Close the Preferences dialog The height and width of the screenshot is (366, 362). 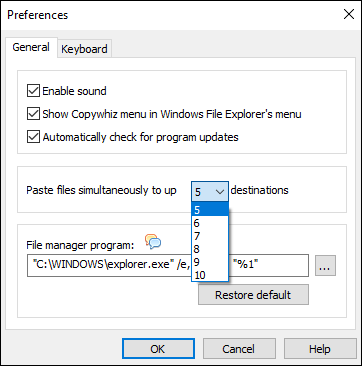(349, 15)
